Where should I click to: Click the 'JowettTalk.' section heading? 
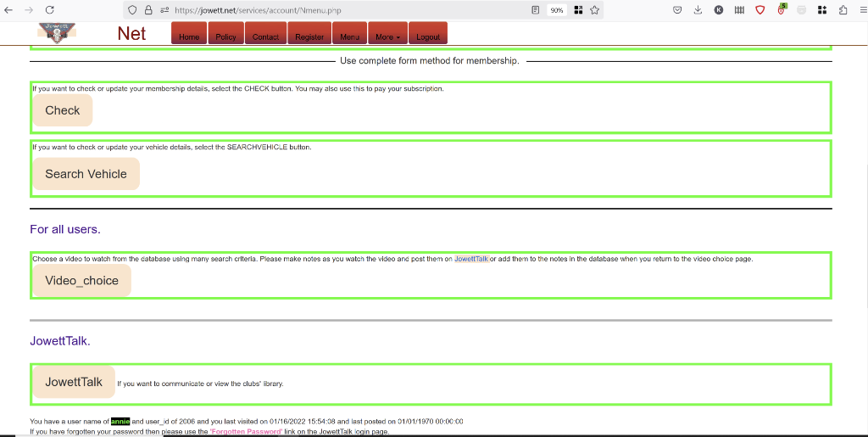coord(60,340)
